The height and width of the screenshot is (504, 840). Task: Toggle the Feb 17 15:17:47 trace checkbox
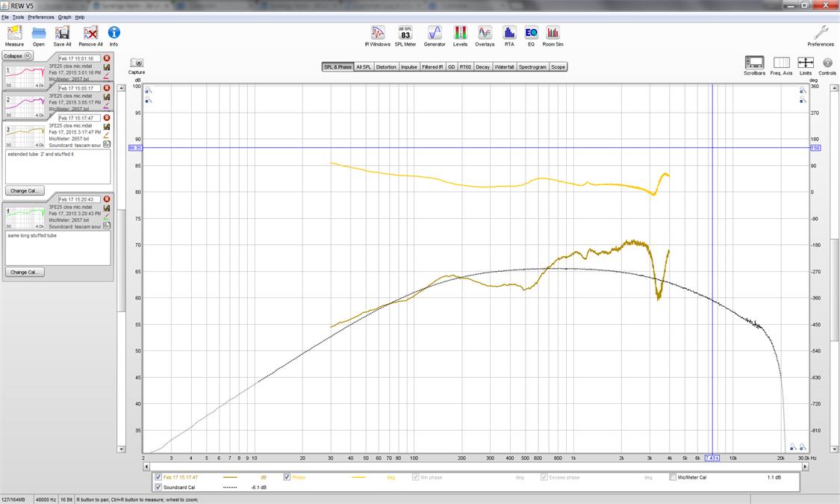[158, 476]
